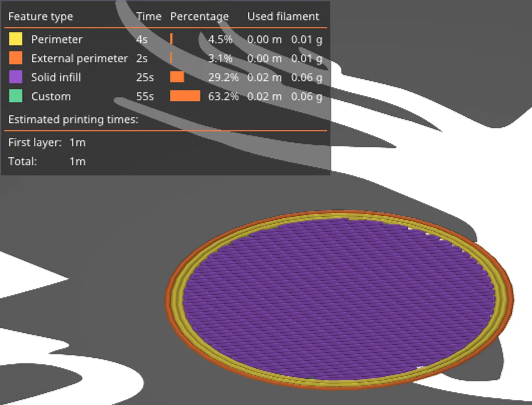532x405 pixels.
Task: Click the yellow Perimeter color swatch
Action: pyautogui.click(x=16, y=39)
